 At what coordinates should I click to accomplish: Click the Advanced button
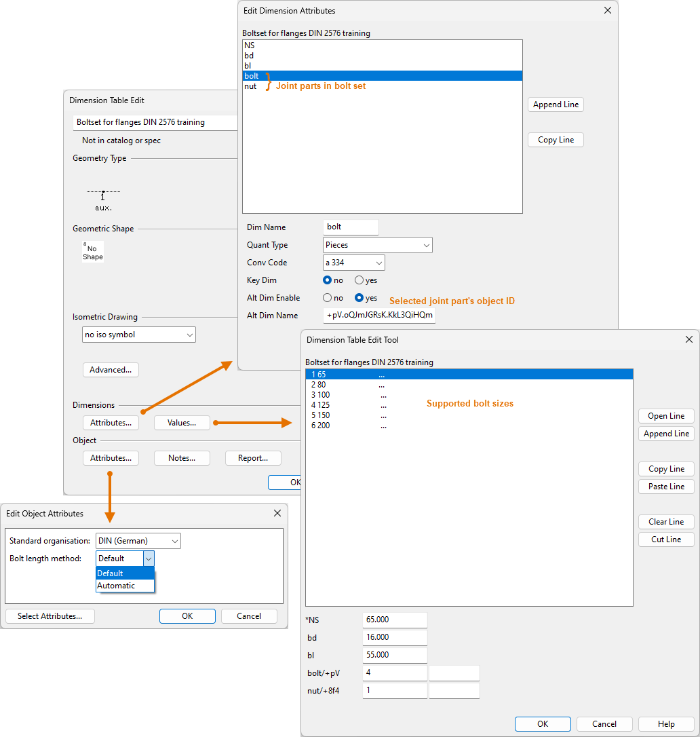pyautogui.click(x=111, y=370)
